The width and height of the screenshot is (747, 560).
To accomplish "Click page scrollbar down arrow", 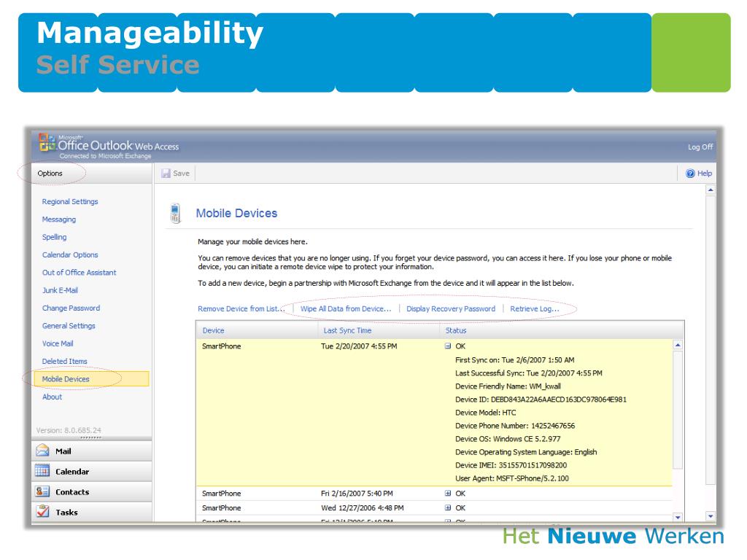I will 711,516.
